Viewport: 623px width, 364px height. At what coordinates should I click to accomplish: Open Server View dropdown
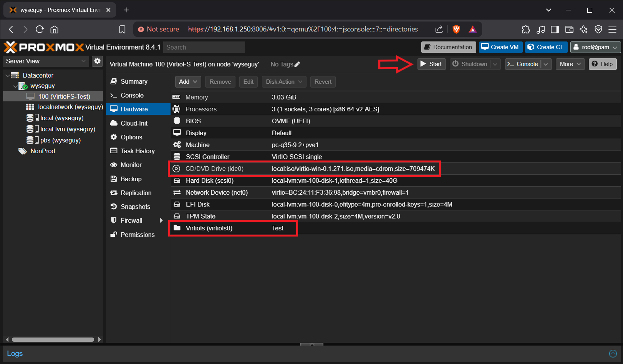point(46,61)
